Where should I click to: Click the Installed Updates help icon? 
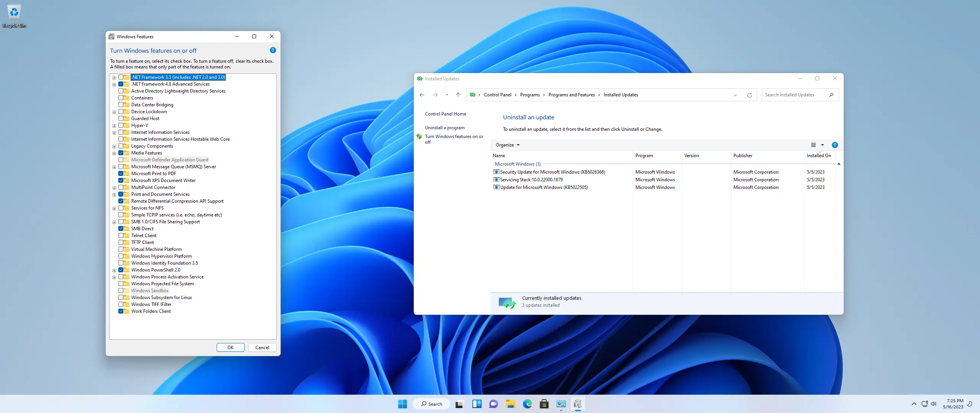[835, 145]
